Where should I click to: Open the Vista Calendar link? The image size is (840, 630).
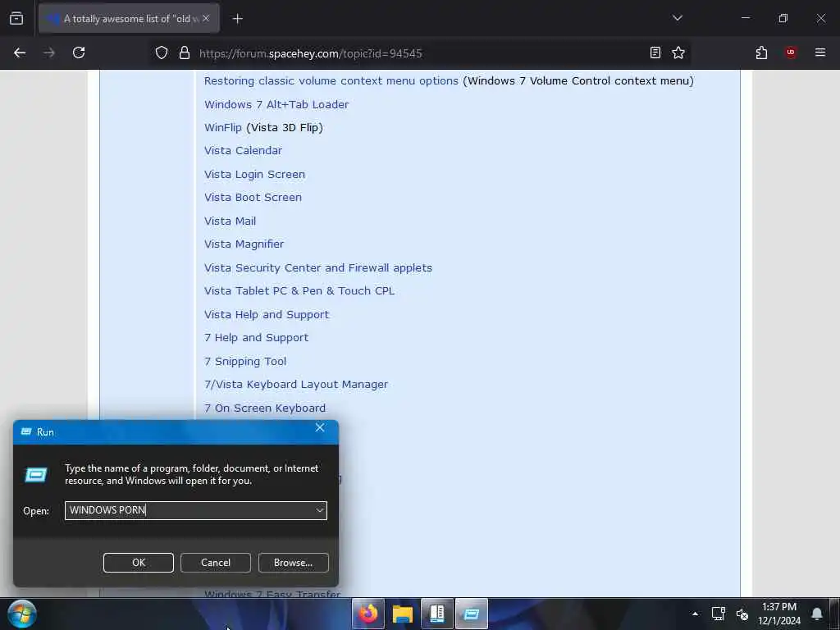[243, 151]
